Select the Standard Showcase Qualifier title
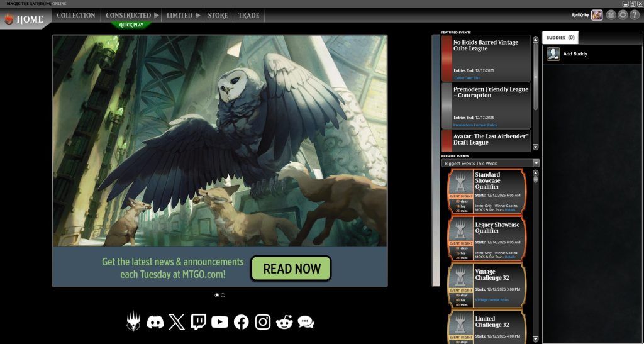 point(487,180)
